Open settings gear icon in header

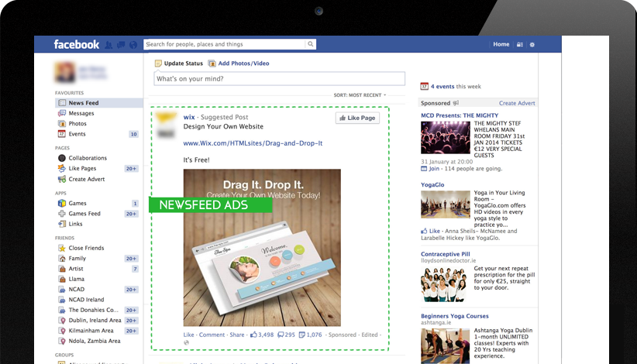532,45
